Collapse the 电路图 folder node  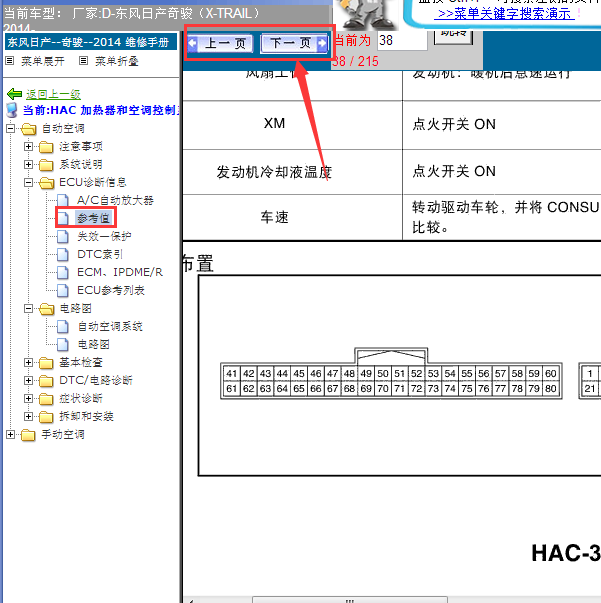(x=28, y=308)
